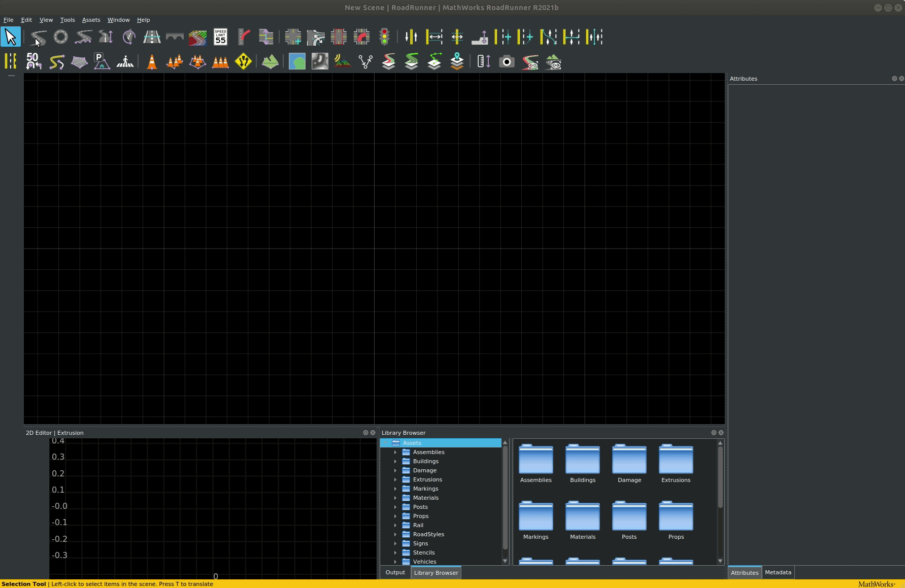
Task: Toggle the terrain visibility eye icon
Action: click(553, 62)
